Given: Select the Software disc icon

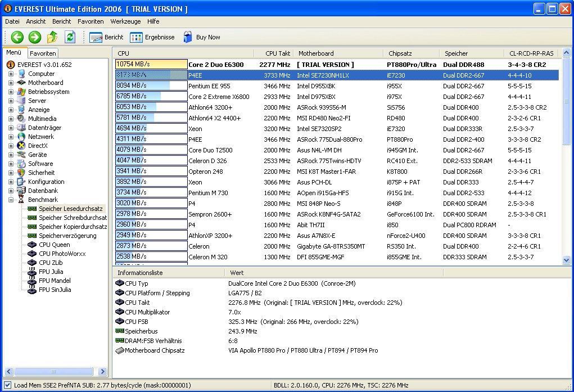Looking at the screenshot, I should click(21, 164).
